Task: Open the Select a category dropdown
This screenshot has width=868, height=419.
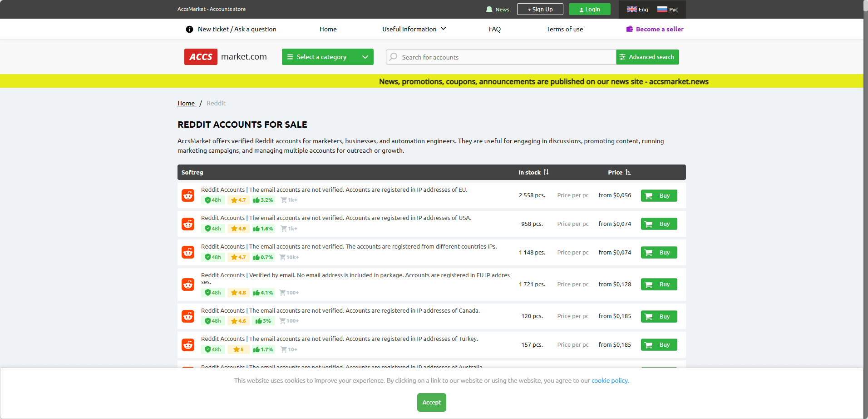Action: point(328,57)
